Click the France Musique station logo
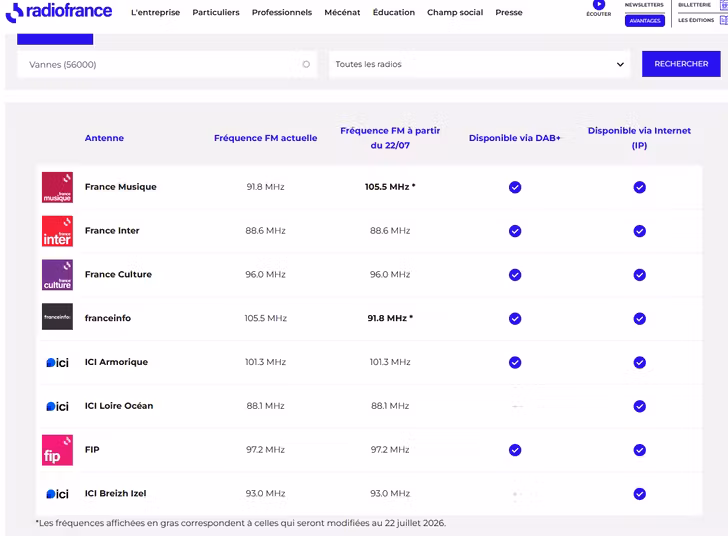728x536 pixels. click(x=57, y=187)
